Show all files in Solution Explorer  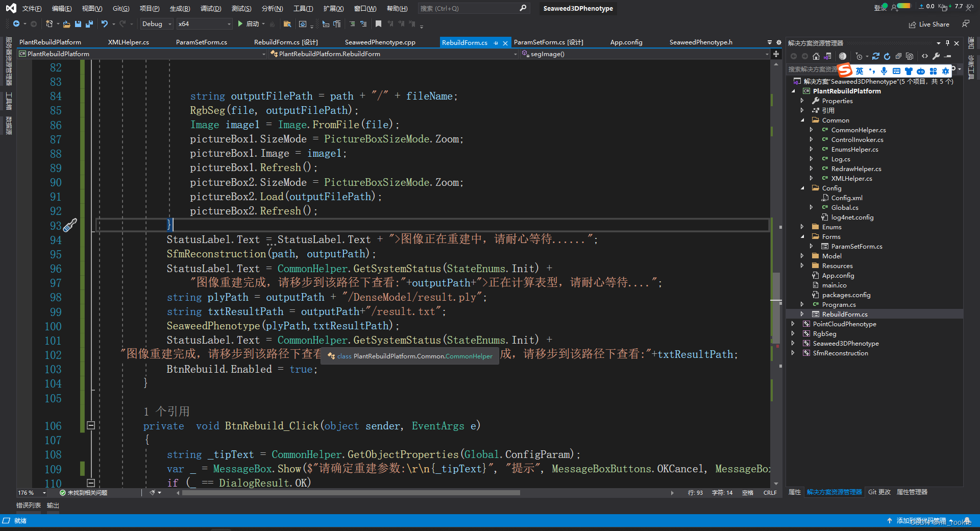pyautogui.click(x=910, y=56)
